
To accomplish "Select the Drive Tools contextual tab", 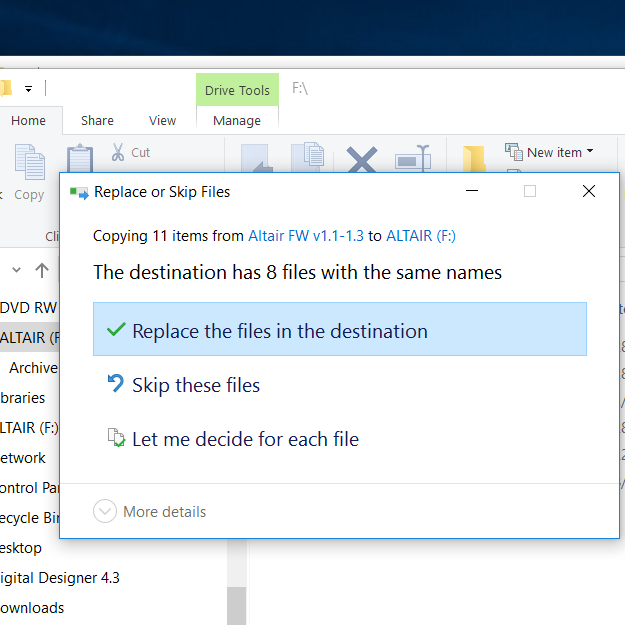I will click(237, 90).
